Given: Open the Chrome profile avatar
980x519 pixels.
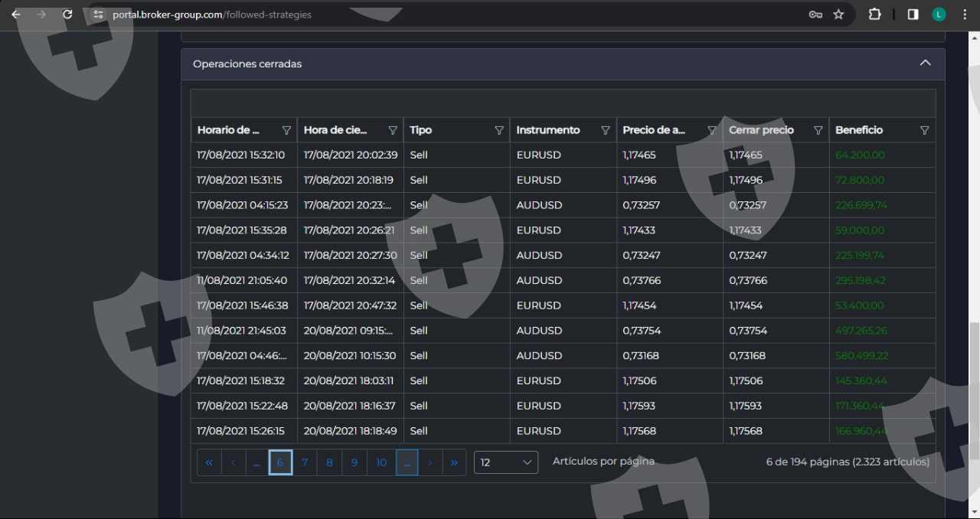Looking at the screenshot, I should (939, 15).
